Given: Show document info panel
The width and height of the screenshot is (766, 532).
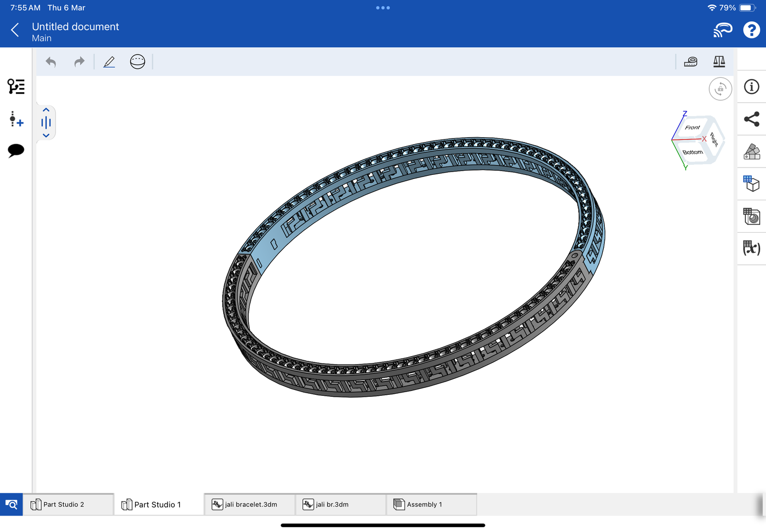Looking at the screenshot, I should click(x=752, y=87).
